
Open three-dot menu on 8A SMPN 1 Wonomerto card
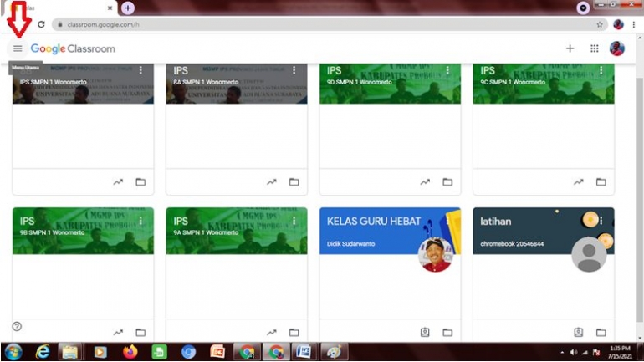(x=294, y=70)
